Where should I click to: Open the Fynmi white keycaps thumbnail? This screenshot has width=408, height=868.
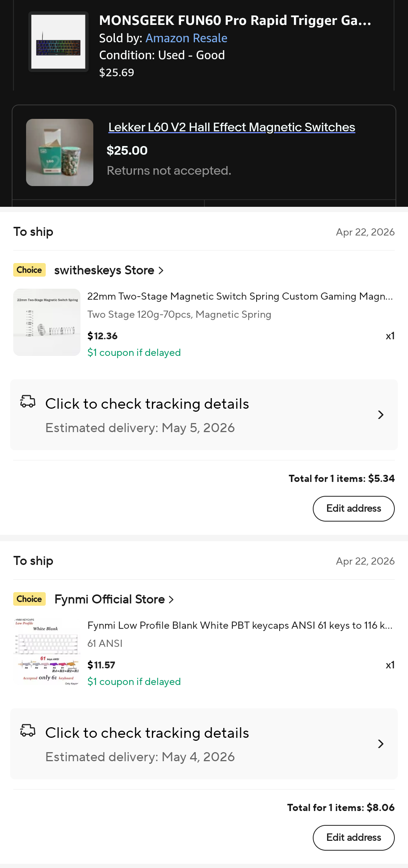pos(47,651)
